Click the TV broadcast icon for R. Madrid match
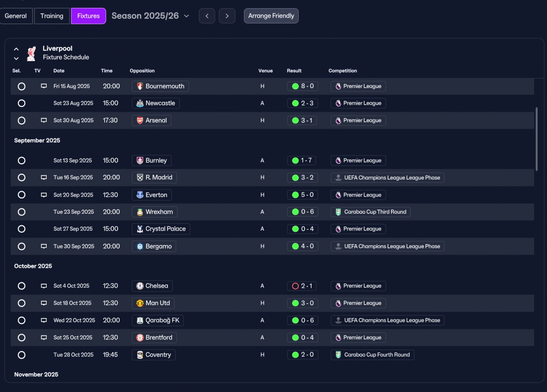 pos(44,177)
